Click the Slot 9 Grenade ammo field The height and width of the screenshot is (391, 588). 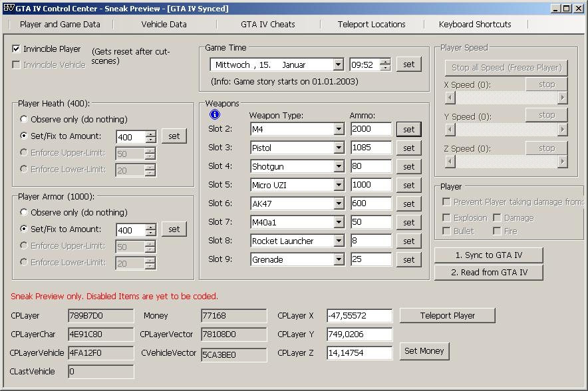pyautogui.click(x=371, y=259)
